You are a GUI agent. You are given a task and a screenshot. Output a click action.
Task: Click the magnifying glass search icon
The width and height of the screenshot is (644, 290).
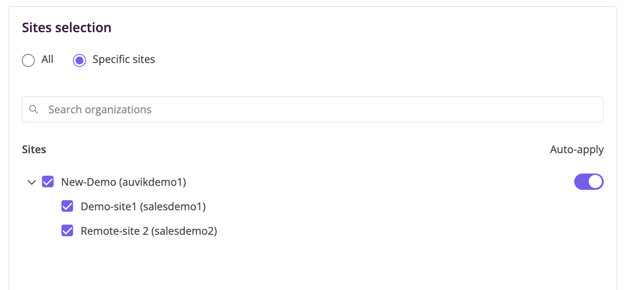pyautogui.click(x=33, y=109)
